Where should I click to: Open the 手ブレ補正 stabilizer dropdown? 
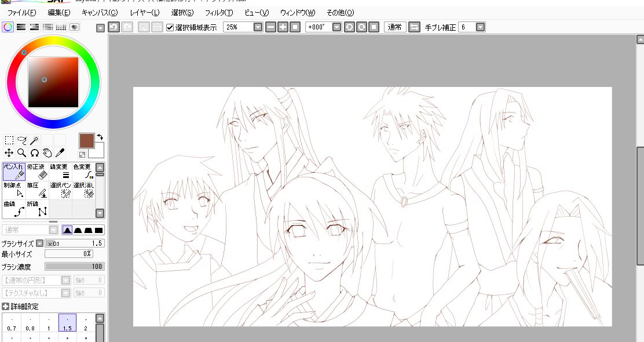[480, 27]
